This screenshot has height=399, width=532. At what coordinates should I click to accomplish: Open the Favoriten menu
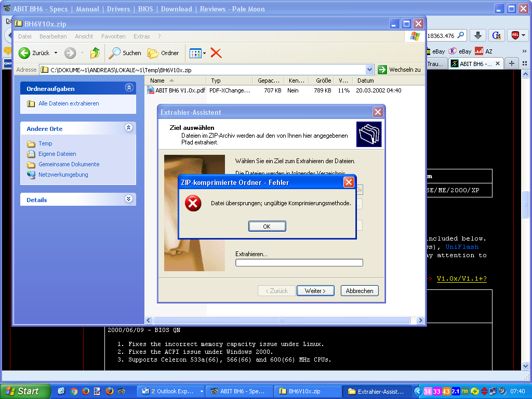(113, 36)
